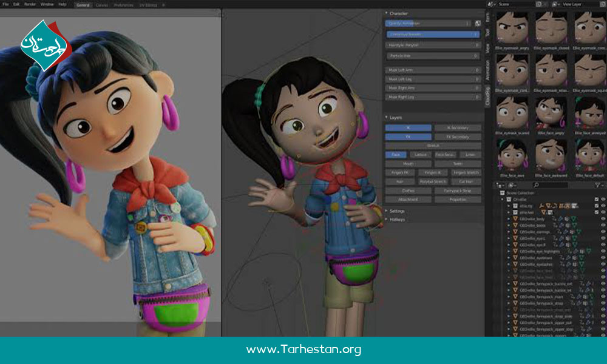The width and height of the screenshot is (607, 364).
Task: Click the view layer icon in header
Action: 555,4
